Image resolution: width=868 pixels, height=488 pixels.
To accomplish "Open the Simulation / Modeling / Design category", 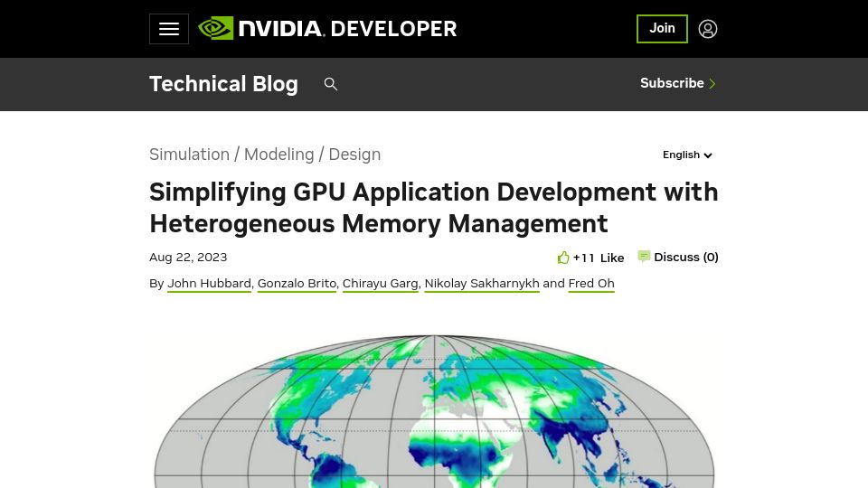I will click(x=265, y=155).
